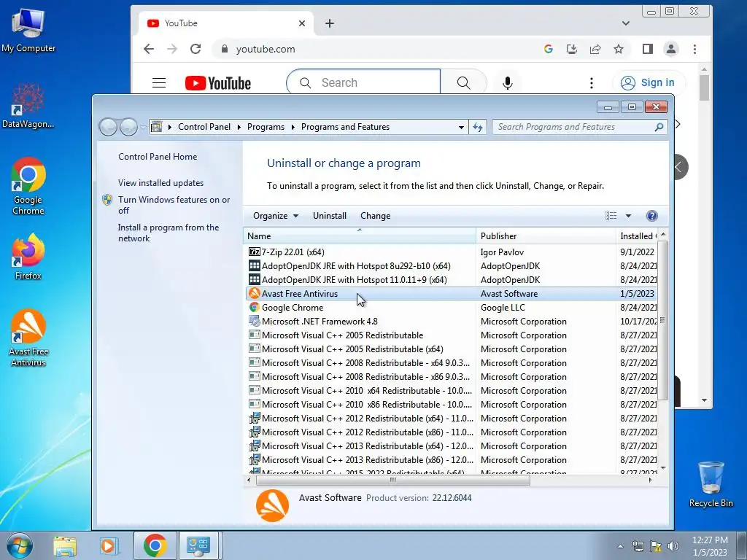747x560 pixels.
Task: Click the install/download icon in Chrome address bar
Action: pos(572,49)
